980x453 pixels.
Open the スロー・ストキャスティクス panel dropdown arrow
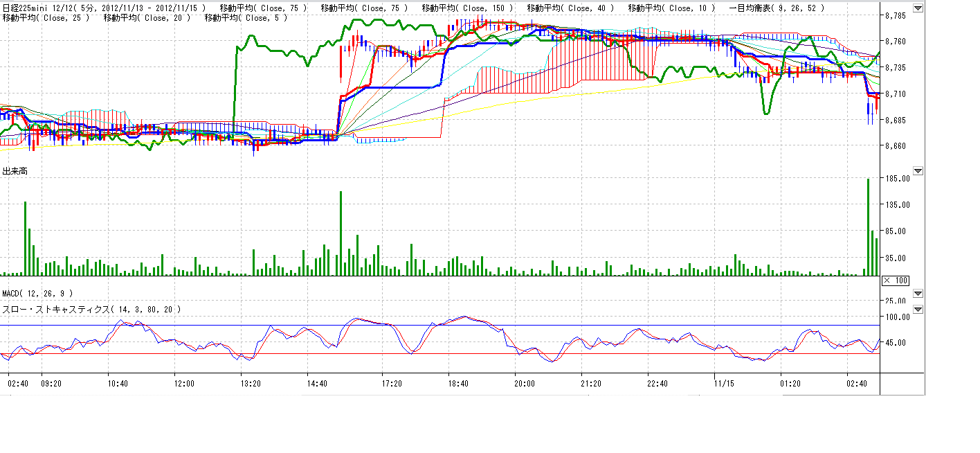[x=918, y=310]
